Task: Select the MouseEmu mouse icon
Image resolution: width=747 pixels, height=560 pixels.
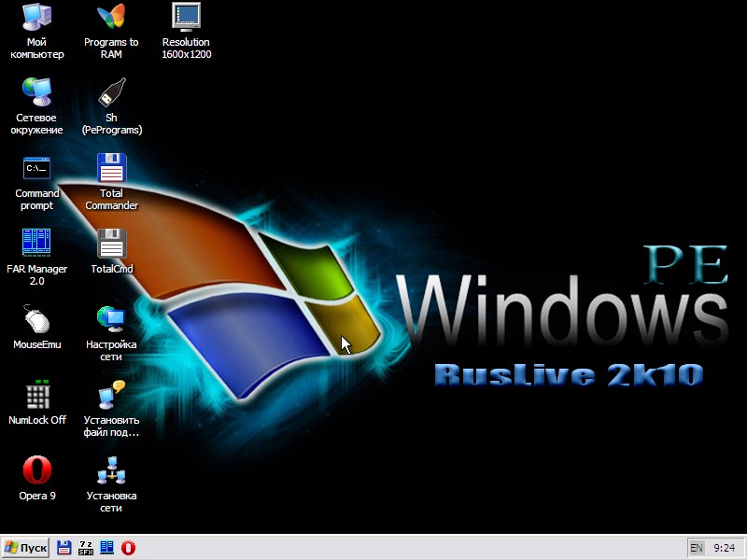Action: coord(36,328)
